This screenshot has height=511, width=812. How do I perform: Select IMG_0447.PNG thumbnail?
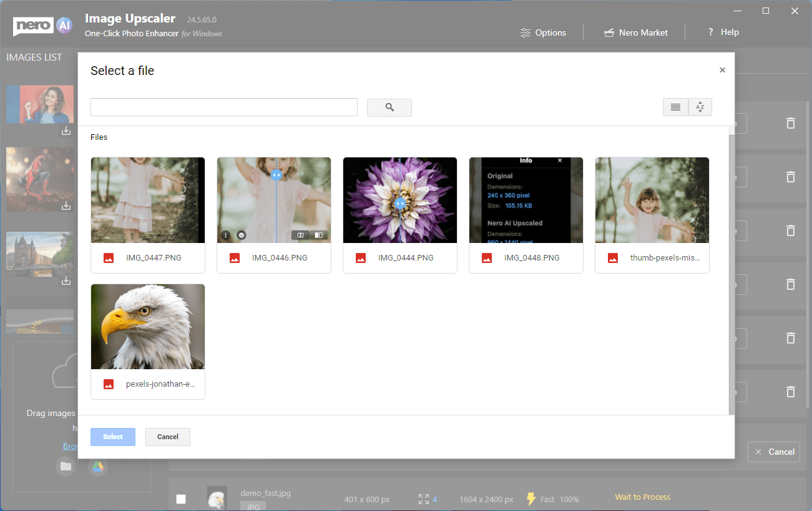148,200
